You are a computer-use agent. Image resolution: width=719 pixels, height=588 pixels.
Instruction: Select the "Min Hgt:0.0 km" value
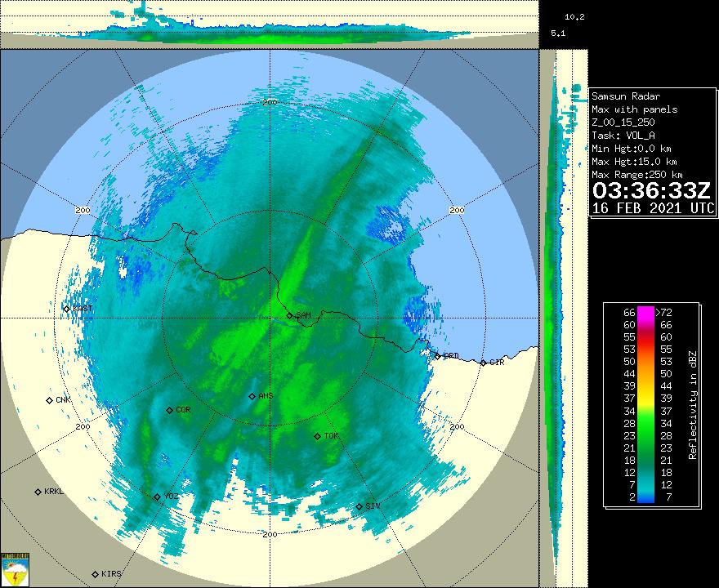tap(632, 149)
